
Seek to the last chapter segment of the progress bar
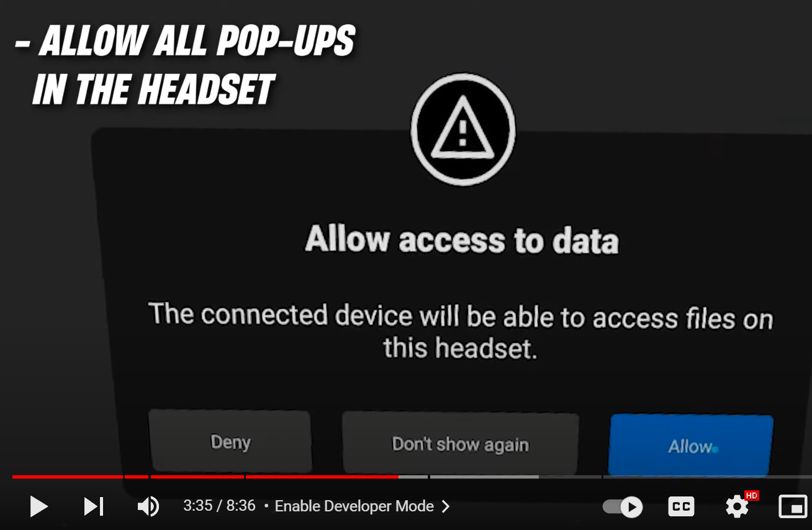pyautogui.click(x=708, y=477)
